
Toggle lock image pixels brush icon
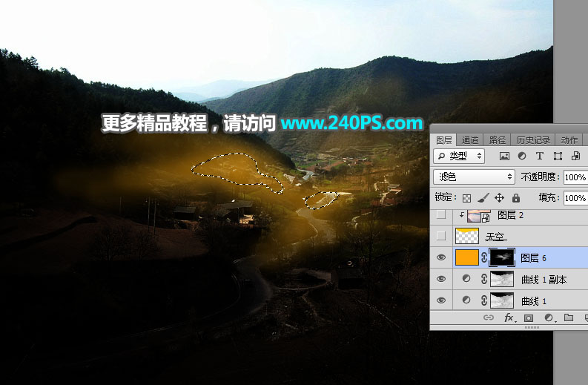click(483, 198)
